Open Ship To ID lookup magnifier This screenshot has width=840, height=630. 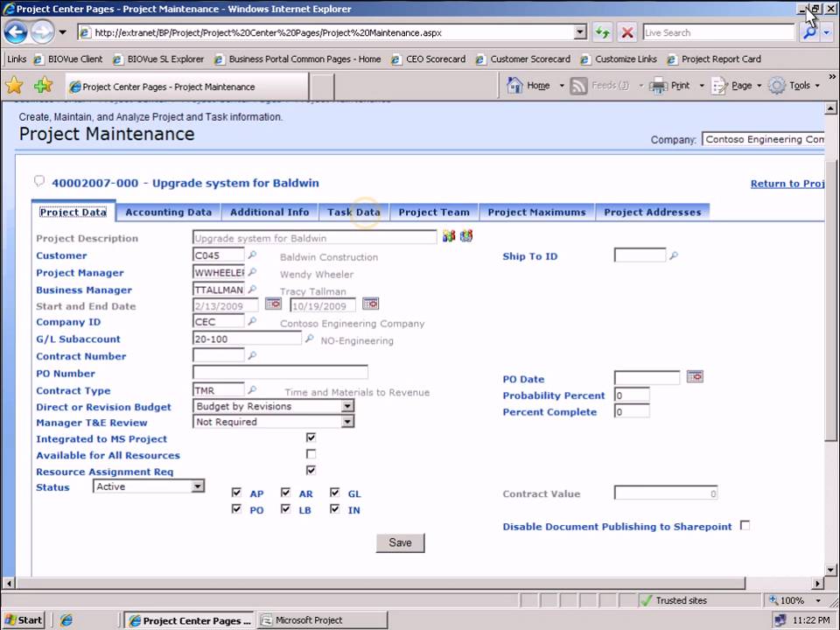[x=674, y=255]
